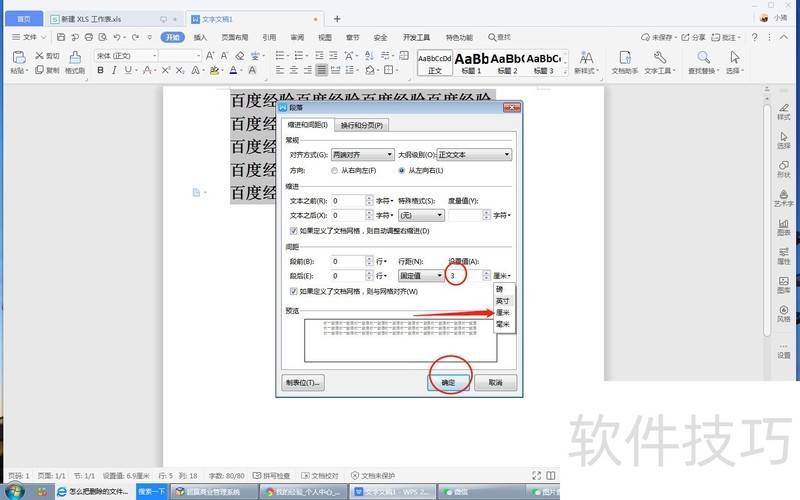Click the OK (确定) button

click(x=448, y=382)
